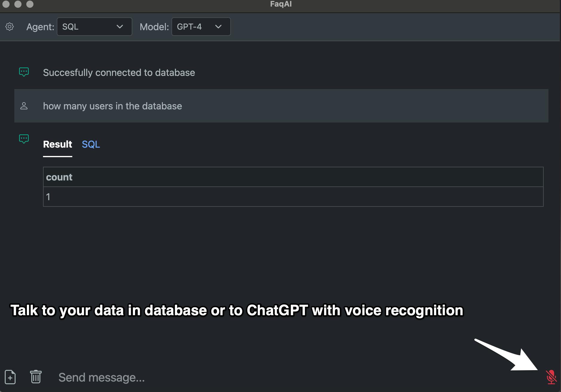561x392 pixels.
Task: Open settings via the gear icon
Action: point(10,27)
